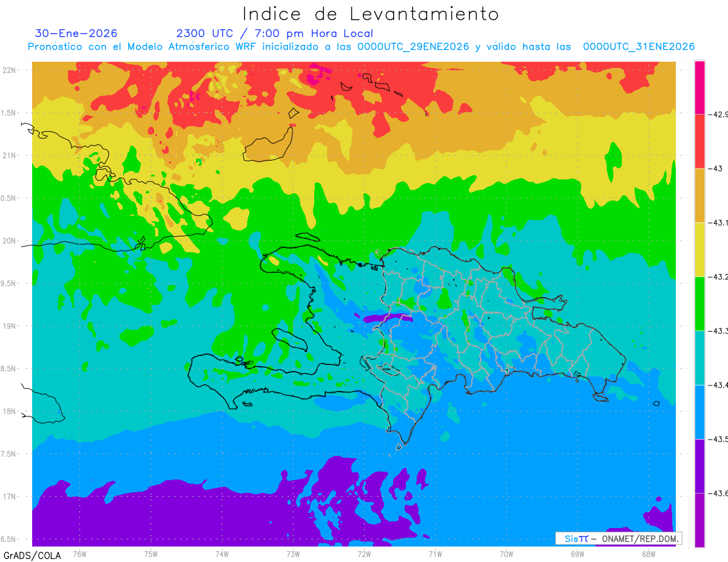The width and height of the screenshot is (728, 562).
Task: Click the latitude label '18N'
Action: [10, 411]
